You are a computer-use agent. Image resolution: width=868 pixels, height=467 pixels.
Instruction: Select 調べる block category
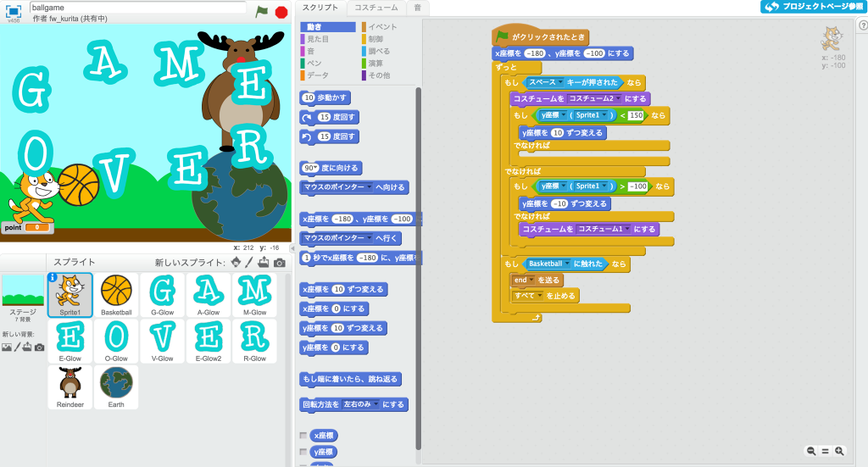pos(379,51)
